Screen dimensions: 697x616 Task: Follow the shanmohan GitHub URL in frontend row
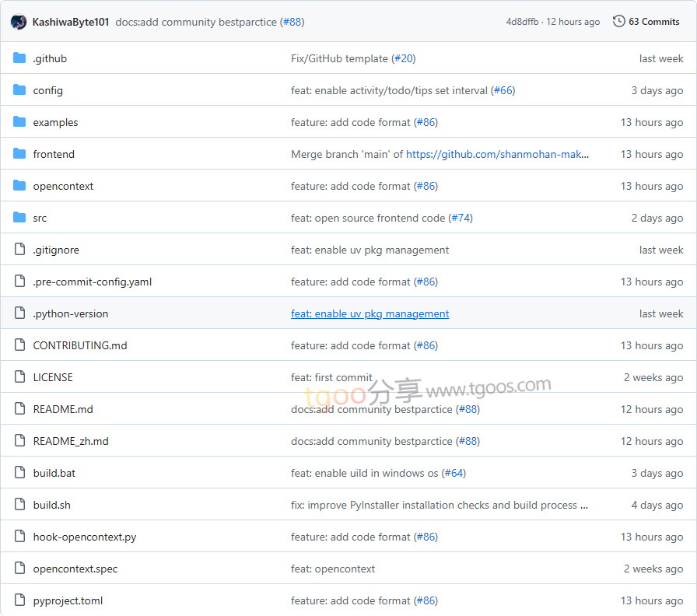tap(497, 154)
